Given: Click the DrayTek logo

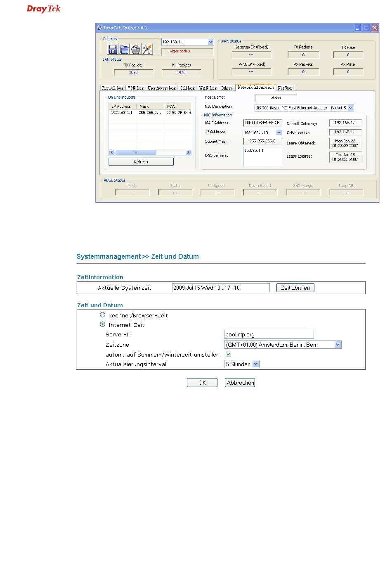Looking at the screenshot, I should tap(44, 9).
